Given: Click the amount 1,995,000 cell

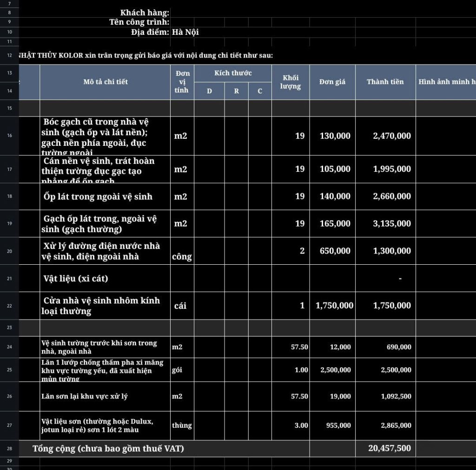Looking at the screenshot, I should pos(385,169).
